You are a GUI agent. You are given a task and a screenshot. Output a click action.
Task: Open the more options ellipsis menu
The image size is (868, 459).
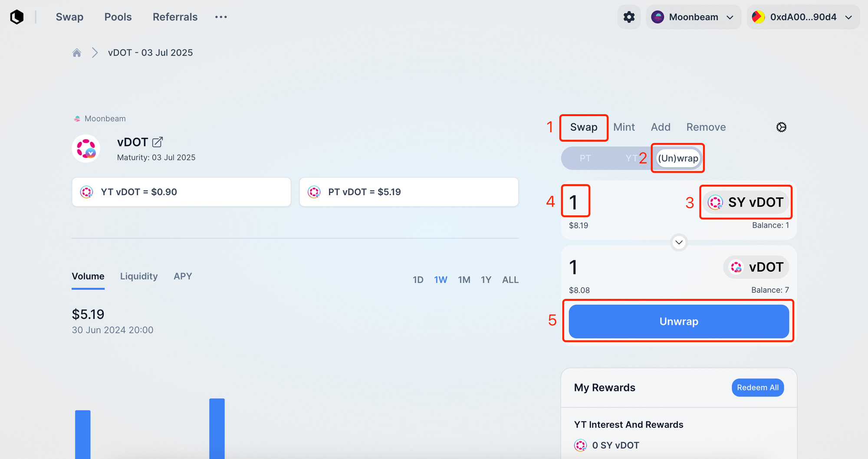click(221, 17)
